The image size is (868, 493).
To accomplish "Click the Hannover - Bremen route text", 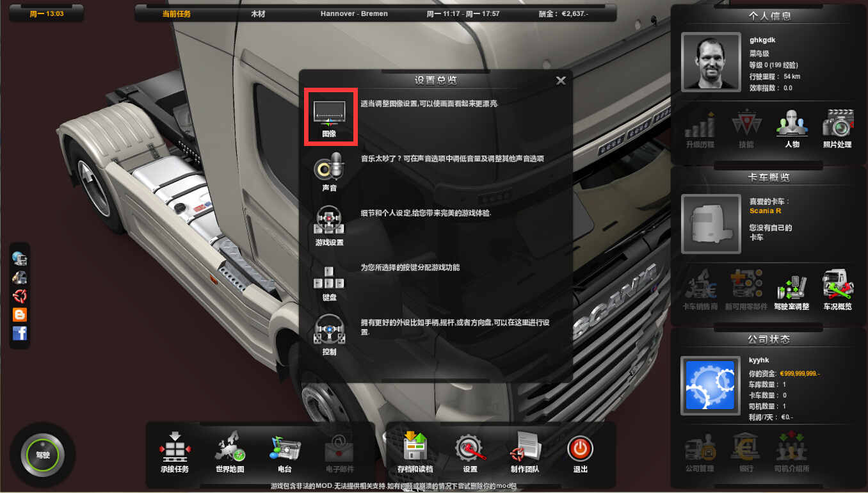I will pyautogui.click(x=354, y=13).
